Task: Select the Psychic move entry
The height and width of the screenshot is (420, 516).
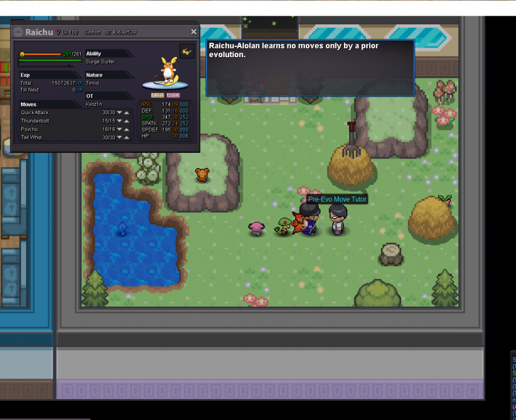Action: click(30, 129)
